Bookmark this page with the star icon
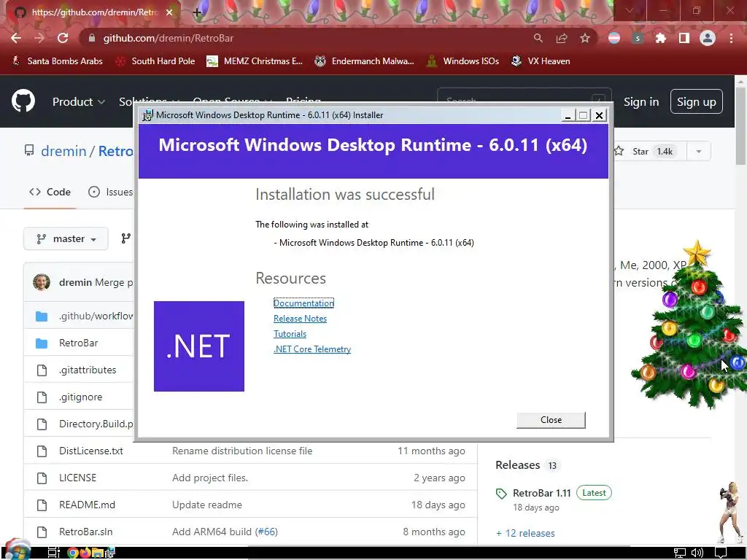Screen dimensions: 747x560 coord(585,38)
